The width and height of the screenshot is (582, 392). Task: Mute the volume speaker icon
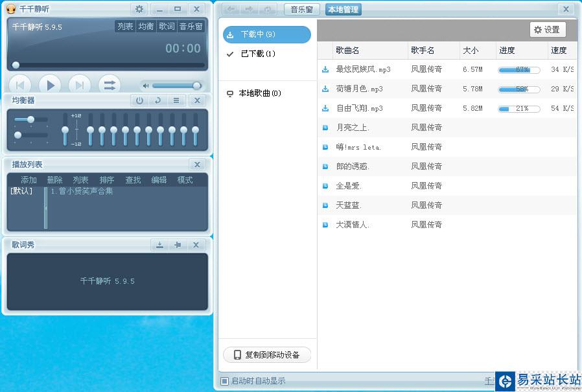tap(146, 86)
